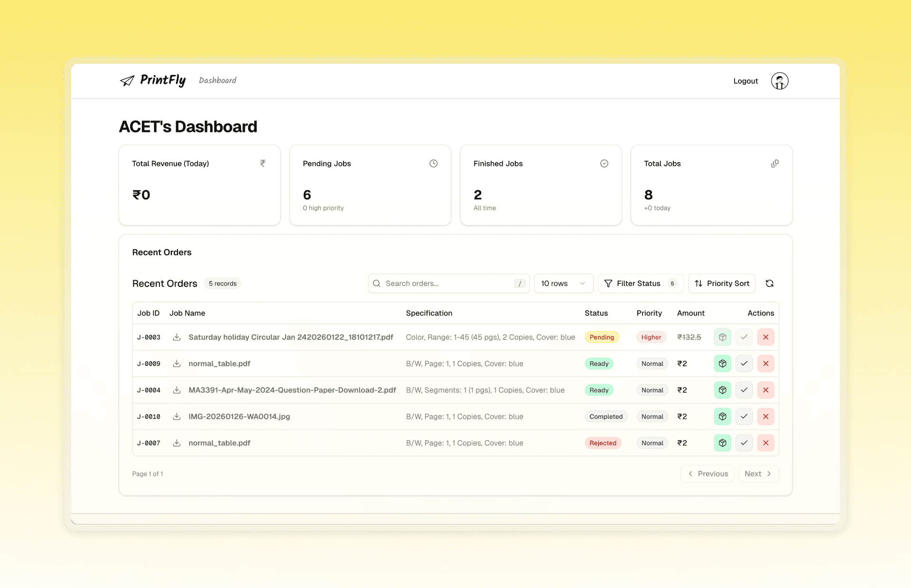Click the Job ID column header

tap(149, 313)
